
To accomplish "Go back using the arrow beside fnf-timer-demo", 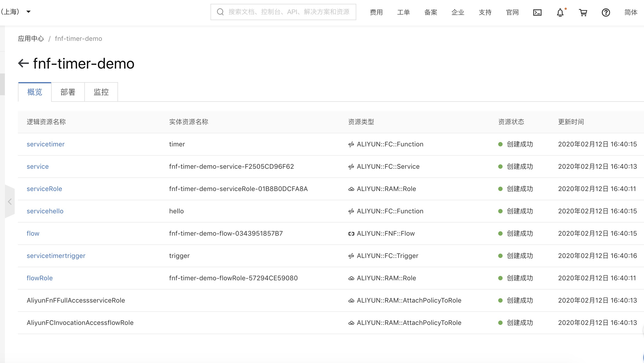I will 23,63.
